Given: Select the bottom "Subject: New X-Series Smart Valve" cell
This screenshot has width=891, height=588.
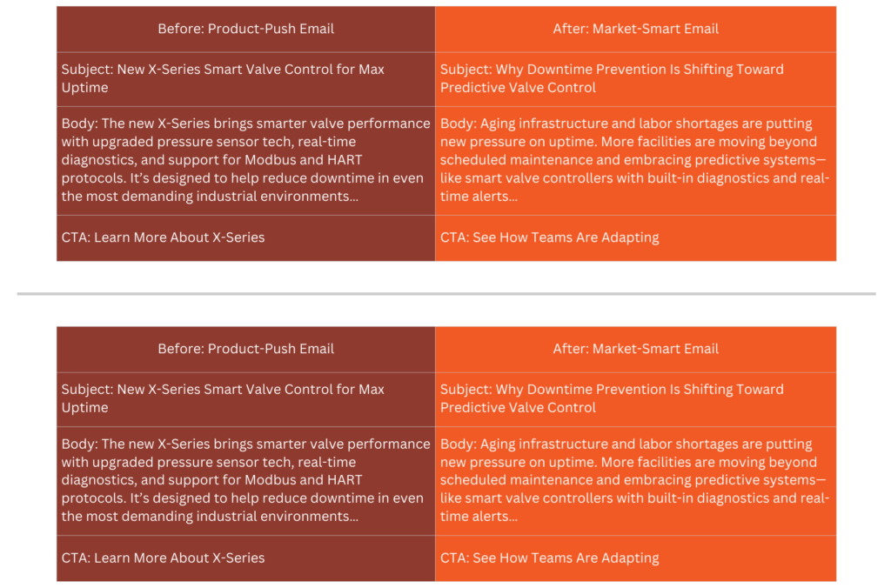Looking at the screenshot, I should click(245, 399).
